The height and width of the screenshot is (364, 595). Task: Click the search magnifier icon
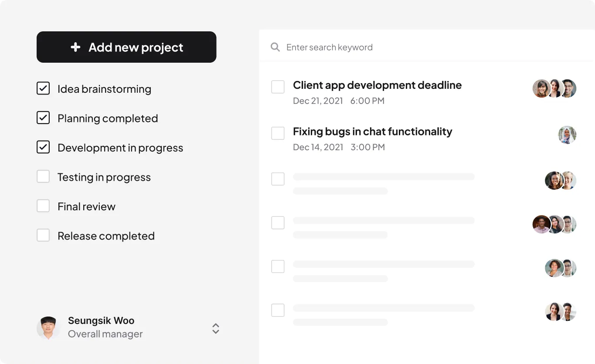pyautogui.click(x=275, y=47)
